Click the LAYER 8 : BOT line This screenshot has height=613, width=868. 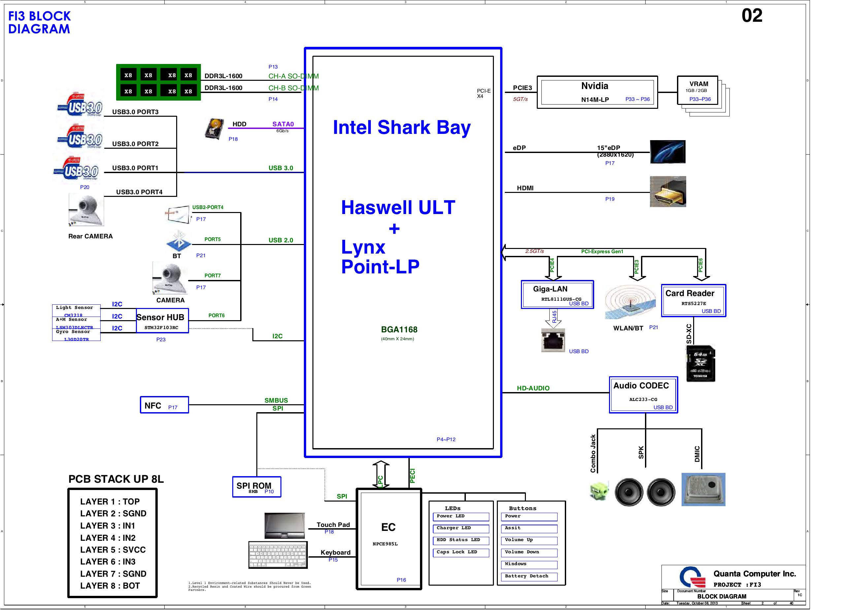point(110,585)
